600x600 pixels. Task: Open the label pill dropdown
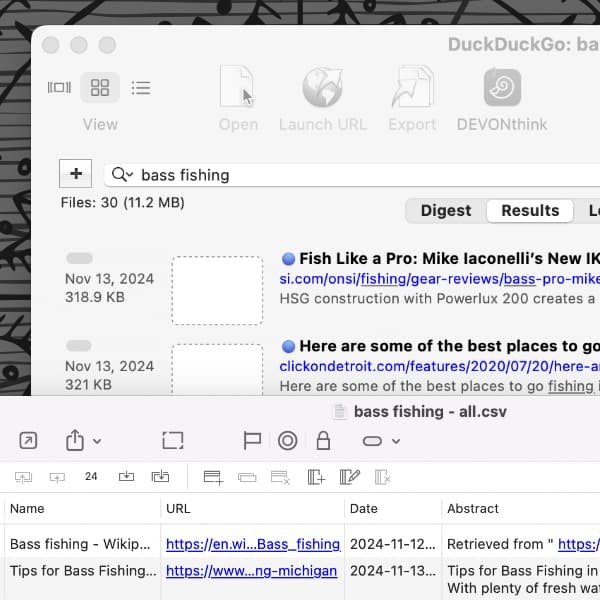[381, 440]
